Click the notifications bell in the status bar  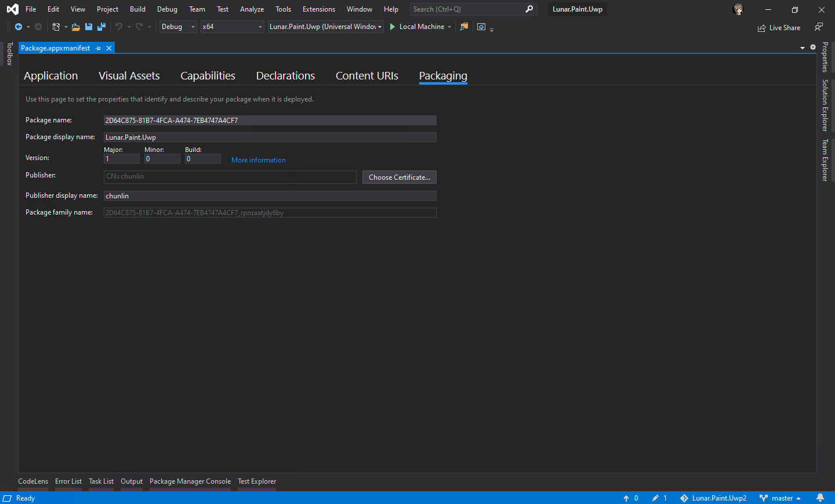pos(821,498)
